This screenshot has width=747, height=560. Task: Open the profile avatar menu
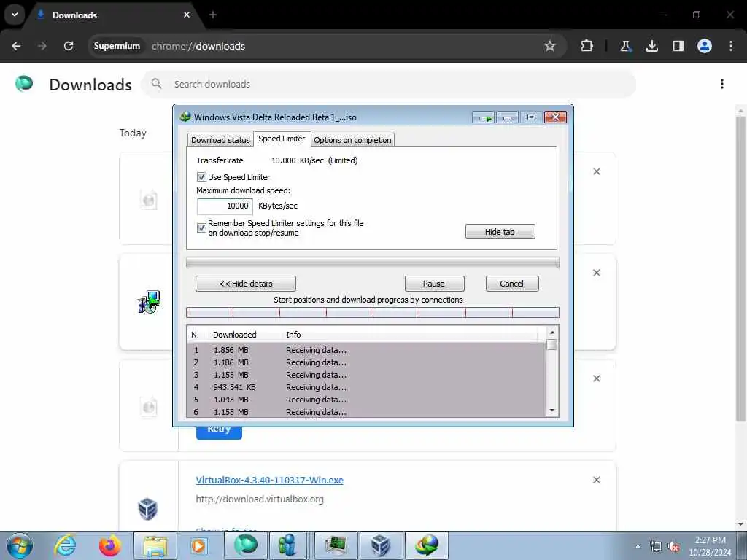point(705,46)
